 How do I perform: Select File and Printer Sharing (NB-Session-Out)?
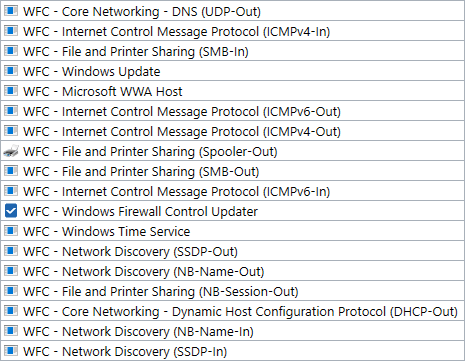[x=232, y=291]
